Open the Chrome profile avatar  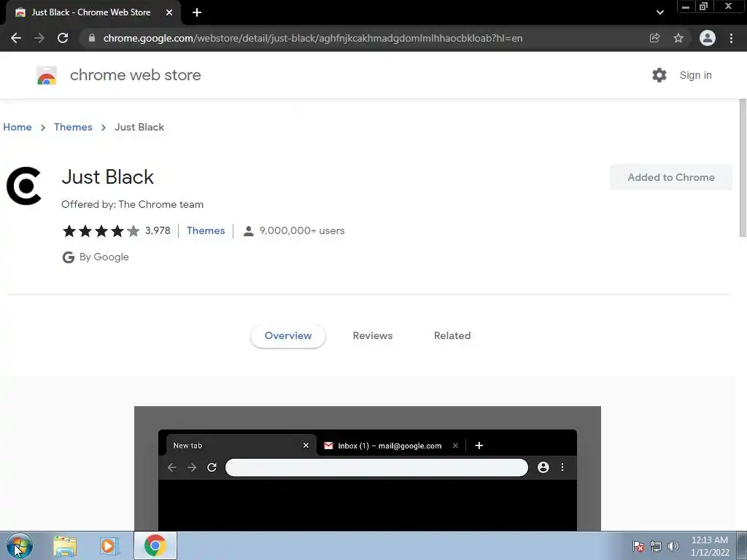(708, 38)
